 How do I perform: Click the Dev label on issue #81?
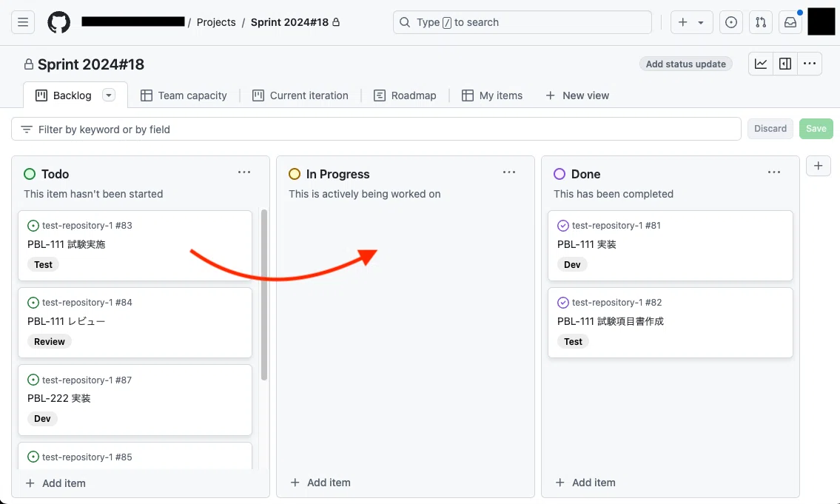(x=572, y=265)
